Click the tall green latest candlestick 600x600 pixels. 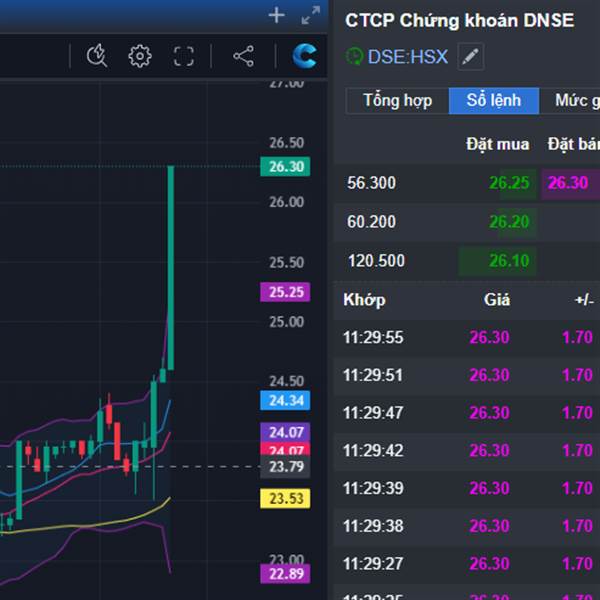[x=171, y=268]
